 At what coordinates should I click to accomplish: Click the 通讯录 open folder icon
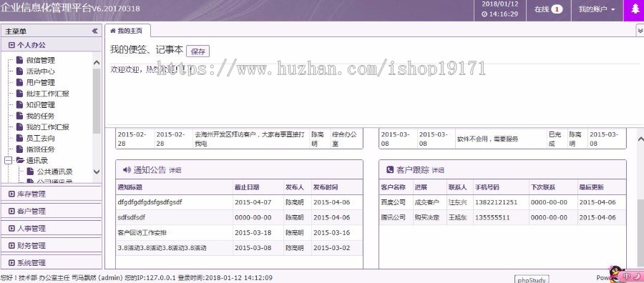(20, 160)
